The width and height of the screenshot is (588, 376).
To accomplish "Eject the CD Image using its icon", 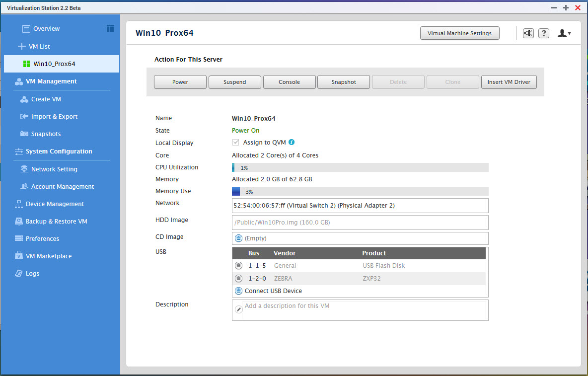I will click(238, 238).
